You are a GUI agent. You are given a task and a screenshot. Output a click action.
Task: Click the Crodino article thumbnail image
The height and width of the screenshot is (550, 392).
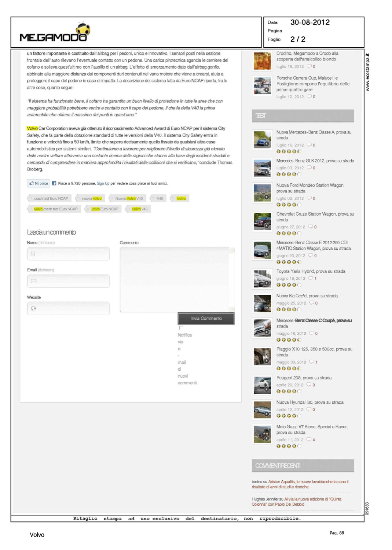(262, 61)
